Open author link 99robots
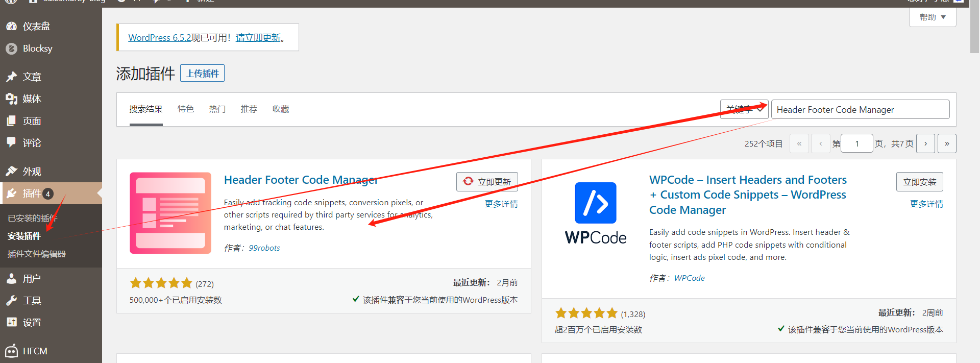 tap(264, 248)
